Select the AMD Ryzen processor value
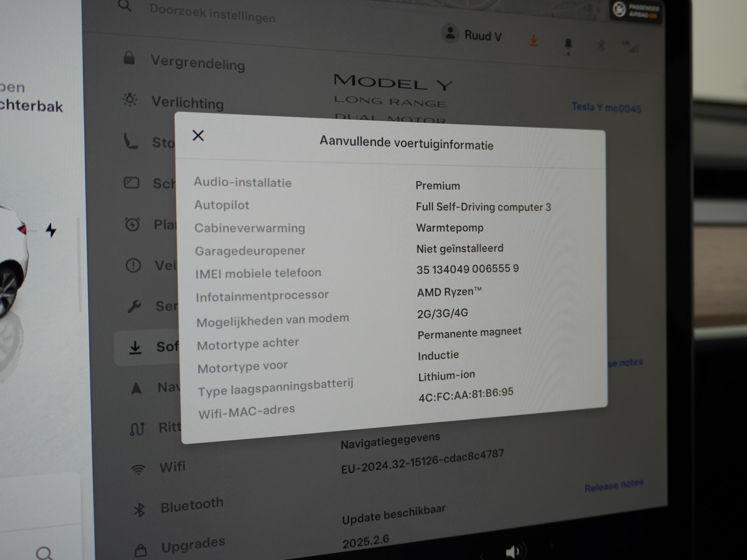Image resolution: width=747 pixels, height=560 pixels. [449, 292]
